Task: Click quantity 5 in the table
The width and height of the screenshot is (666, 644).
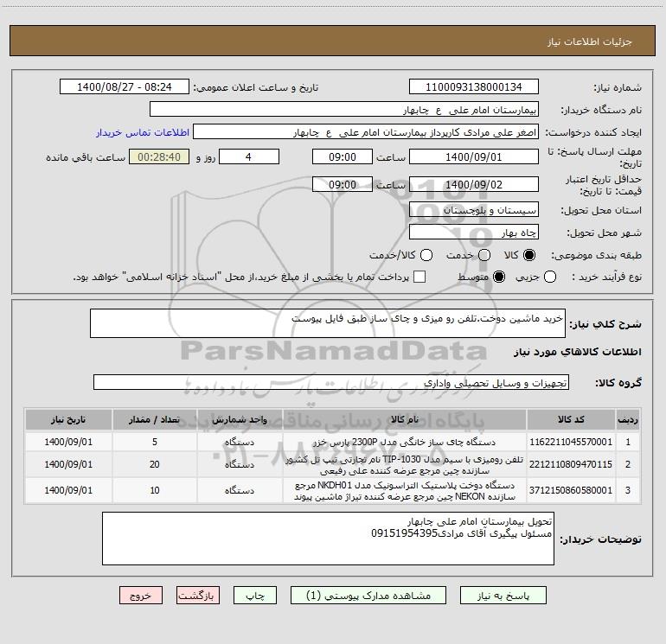Action: pyautogui.click(x=155, y=442)
